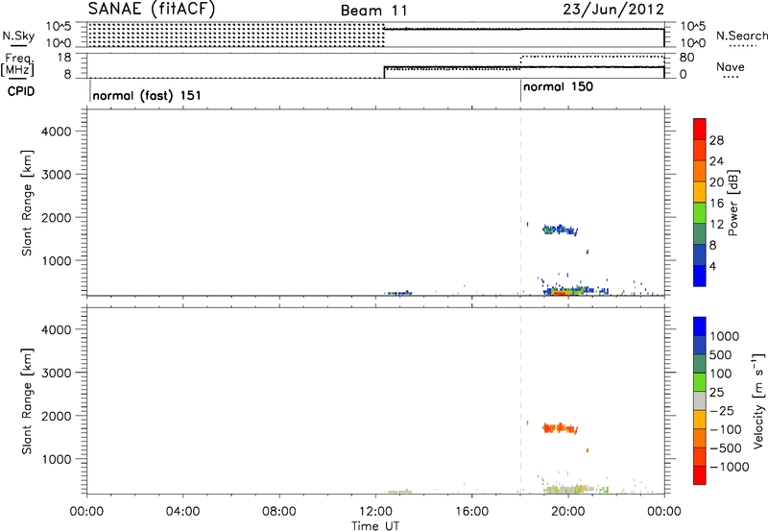Click the red-orange near-range echo at 20:00 in the power plot
The height and width of the screenshot is (532, 768).
pyautogui.click(x=561, y=293)
